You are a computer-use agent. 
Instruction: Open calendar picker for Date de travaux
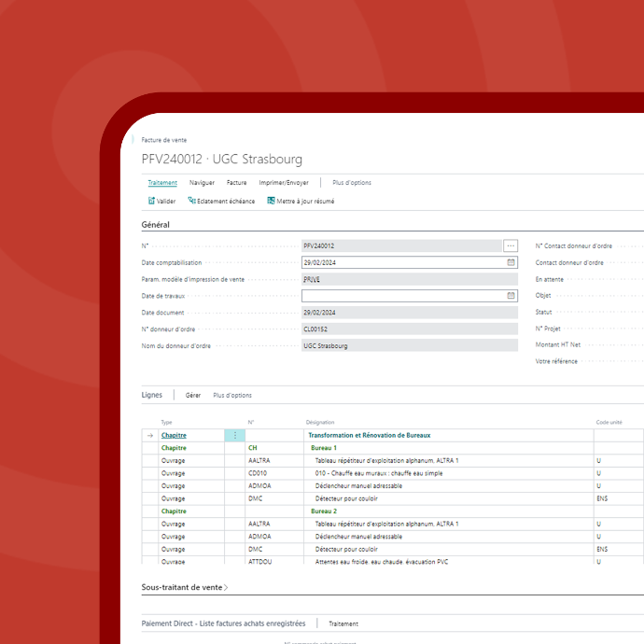point(511,296)
